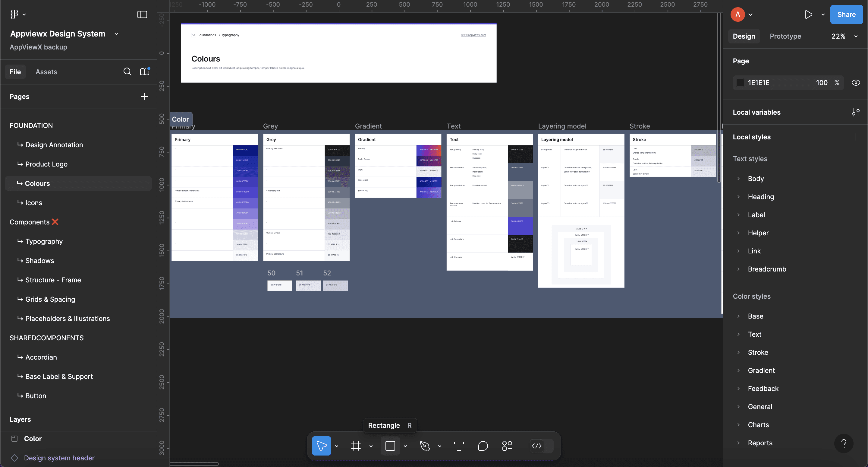Viewport: 868px width, 467px height.
Task: Open the comment tool
Action: [483, 446]
